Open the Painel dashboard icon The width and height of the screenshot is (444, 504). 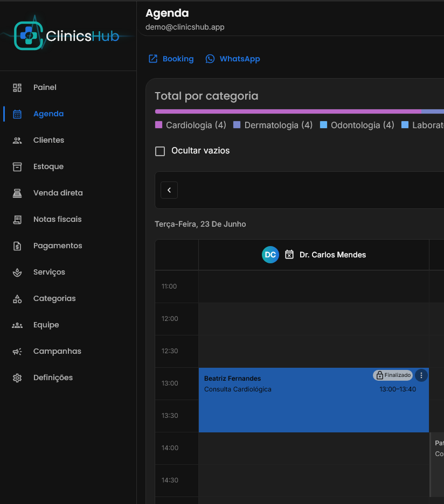[x=17, y=87]
